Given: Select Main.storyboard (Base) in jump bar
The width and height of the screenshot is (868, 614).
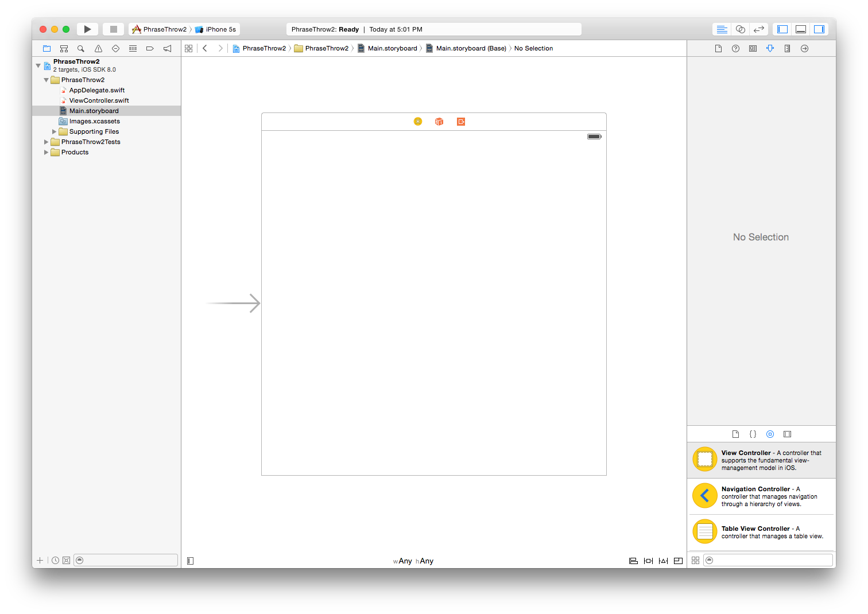Looking at the screenshot, I should 466,49.
